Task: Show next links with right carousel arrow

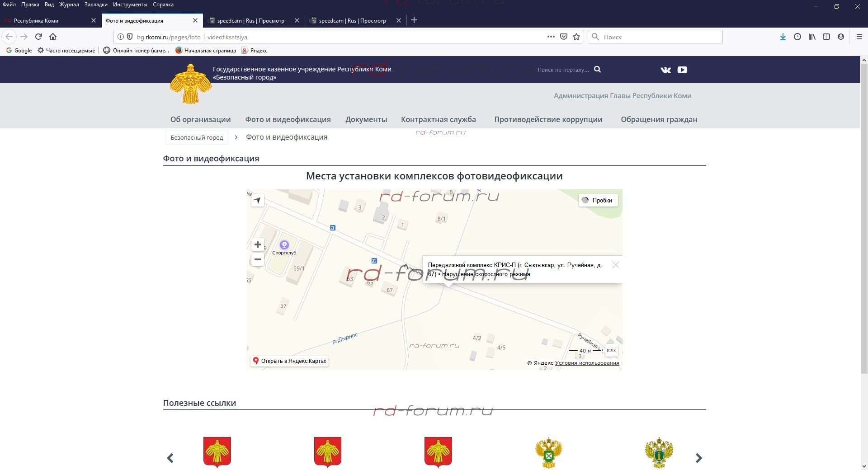Action: (x=698, y=458)
